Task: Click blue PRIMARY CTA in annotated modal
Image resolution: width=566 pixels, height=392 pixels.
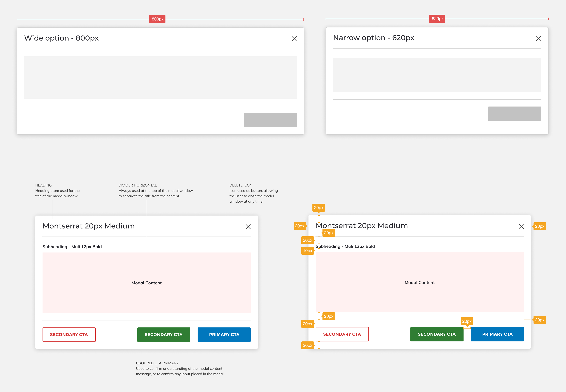Action: 497,334
